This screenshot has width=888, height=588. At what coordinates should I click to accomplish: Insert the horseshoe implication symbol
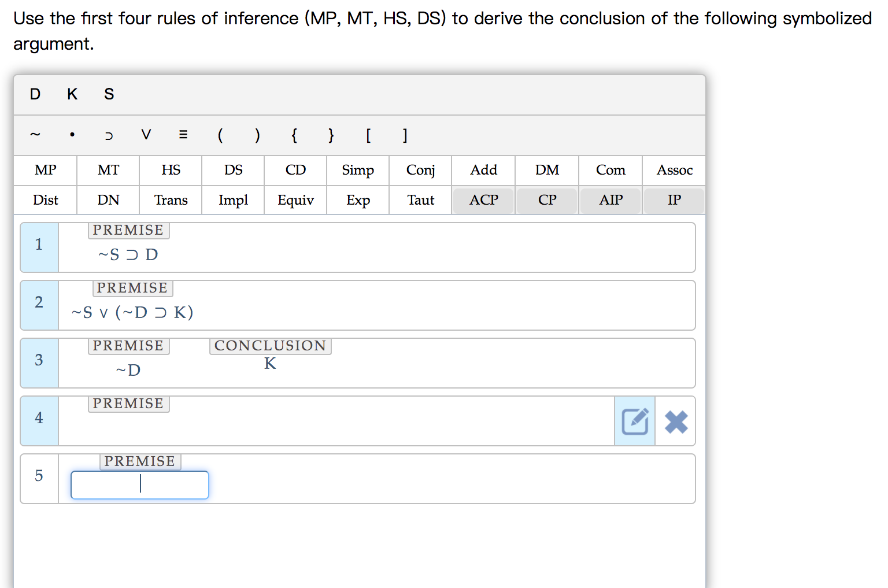click(109, 135)
